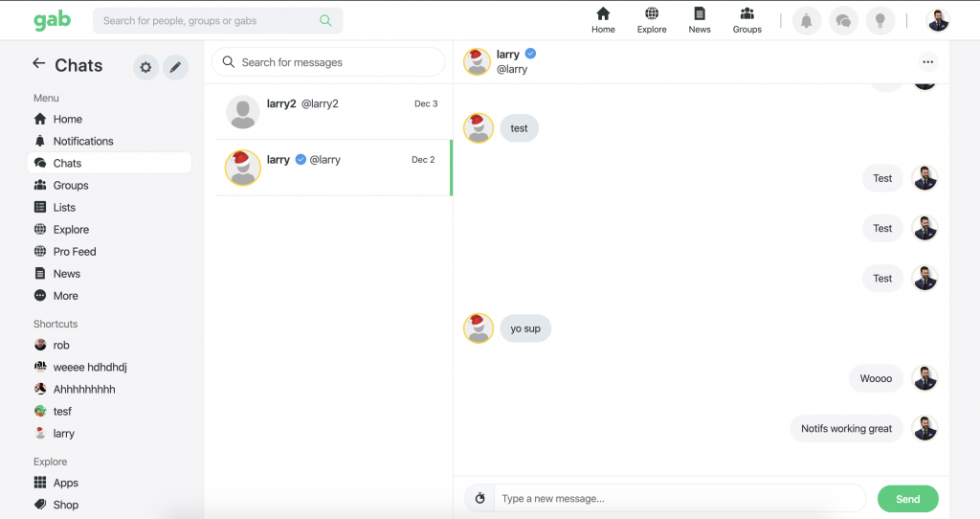Click the chat bubbles icon in top bar

click(843, 20)
